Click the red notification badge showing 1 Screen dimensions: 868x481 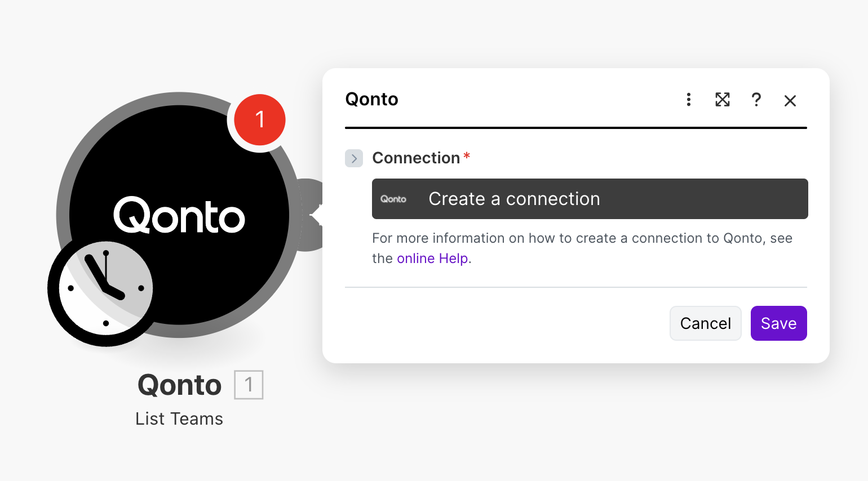click(259, 119)
